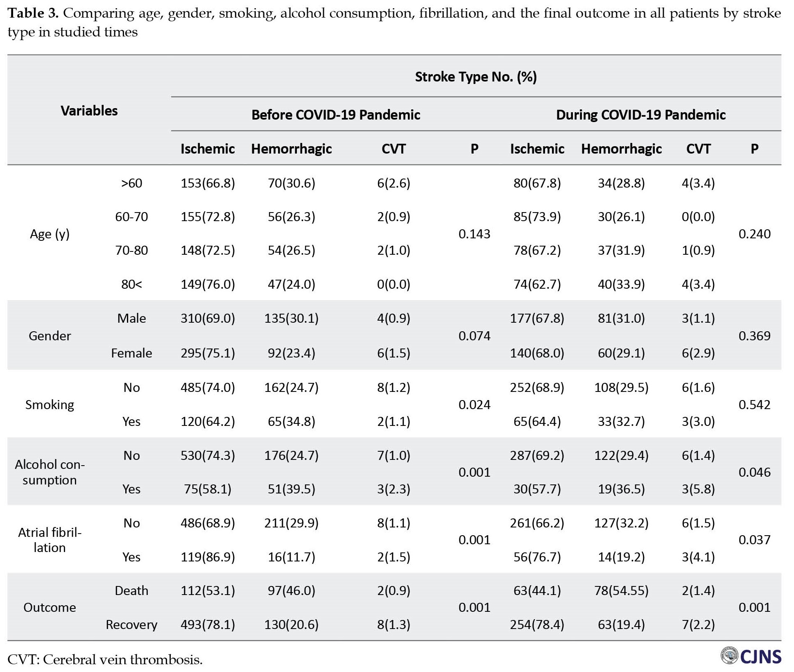Click the CVT: Cerebral vein thrombosis footnote

105,659
